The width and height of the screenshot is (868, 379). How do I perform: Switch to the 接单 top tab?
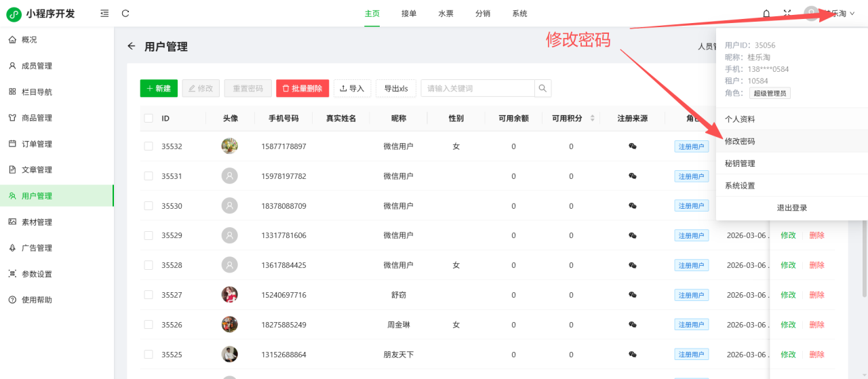pos(409,14)
